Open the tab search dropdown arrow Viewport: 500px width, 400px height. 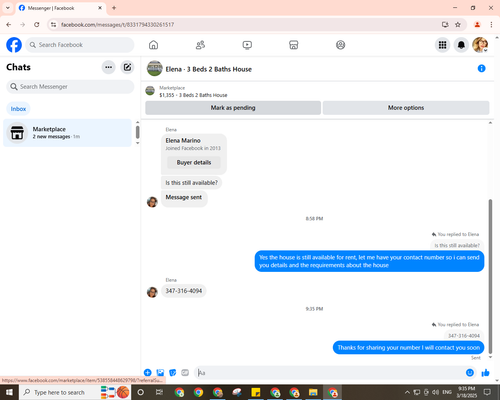tap(8, 8)
